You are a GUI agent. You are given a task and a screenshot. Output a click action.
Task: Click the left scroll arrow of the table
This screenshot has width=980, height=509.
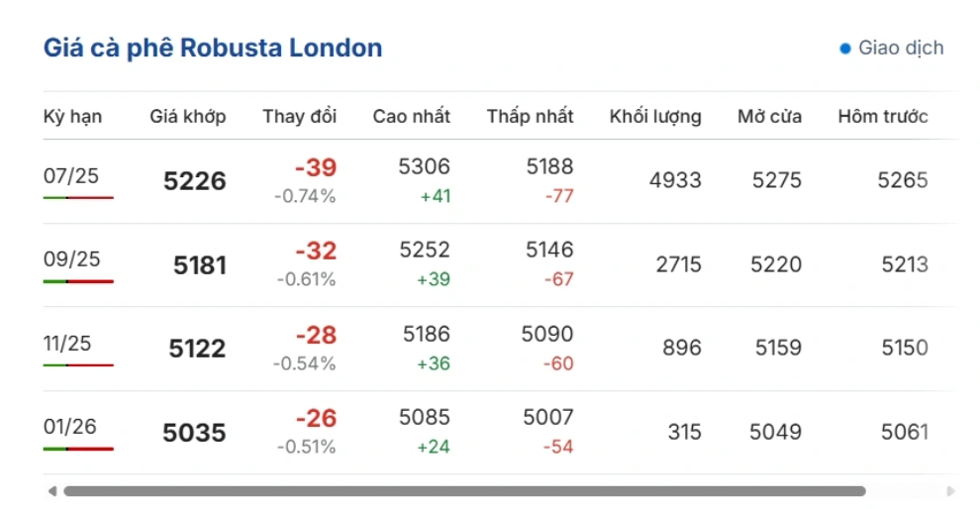(x=52, y=491)
